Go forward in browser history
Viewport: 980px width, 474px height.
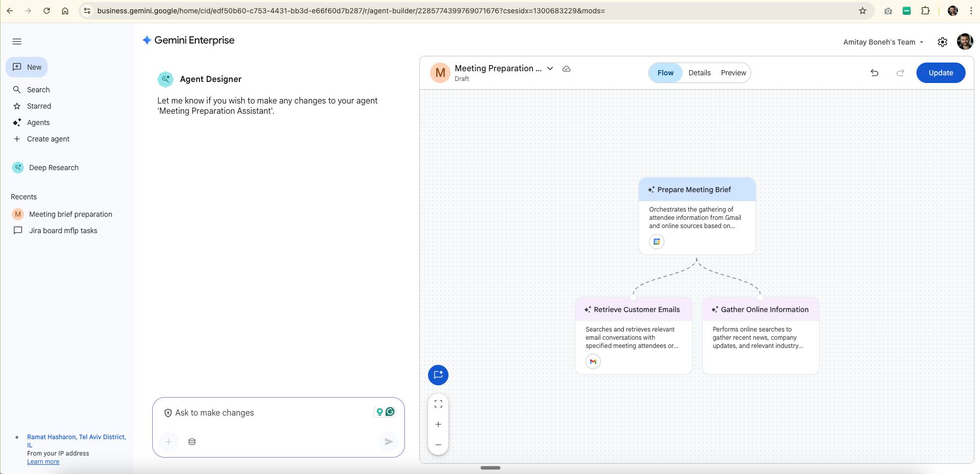[x=28, y=11]
